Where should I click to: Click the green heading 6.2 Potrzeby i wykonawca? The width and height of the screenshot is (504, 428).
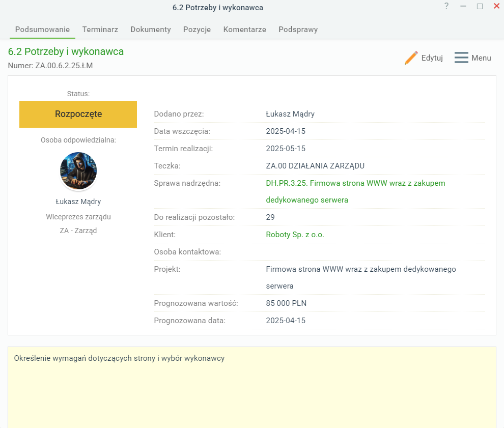[x=66, y=52]
